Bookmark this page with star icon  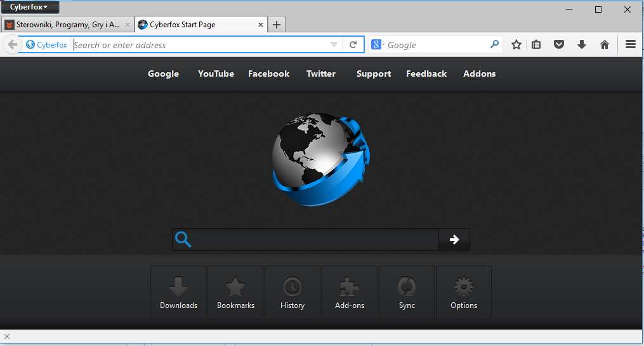coord(516,44)
